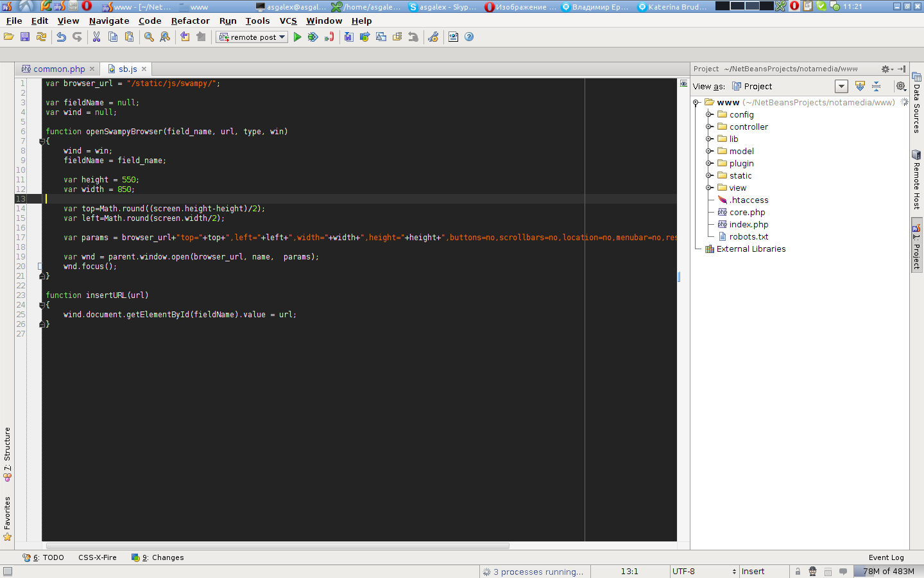Click the Undo arrow icon

tap(62, 37)
